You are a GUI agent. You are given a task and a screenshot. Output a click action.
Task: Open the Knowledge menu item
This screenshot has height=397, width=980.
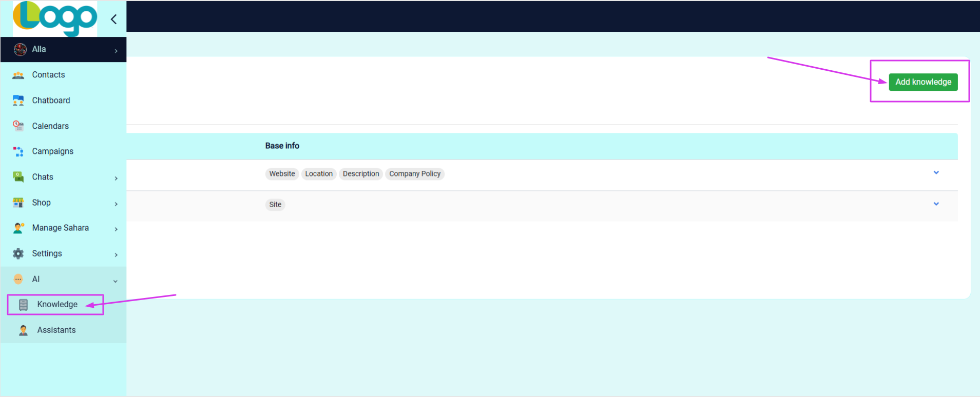click(x=57, y=305)
